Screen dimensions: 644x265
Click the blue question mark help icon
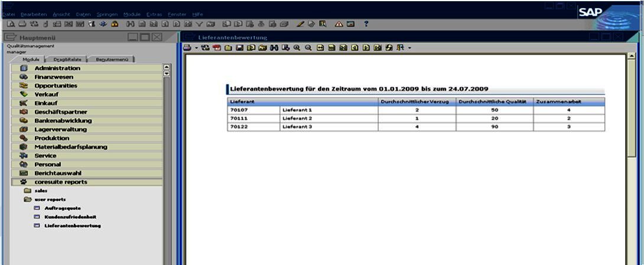click(366, 24)
